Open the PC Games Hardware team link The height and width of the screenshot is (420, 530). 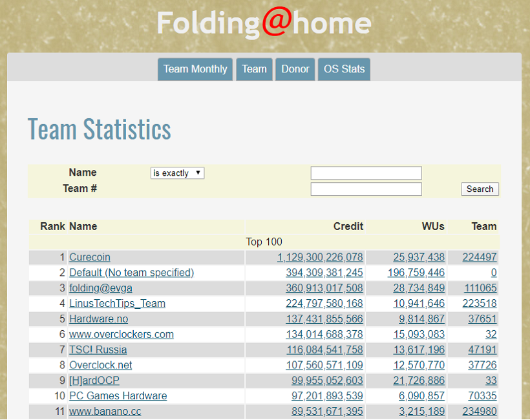[x=118, y=396]
